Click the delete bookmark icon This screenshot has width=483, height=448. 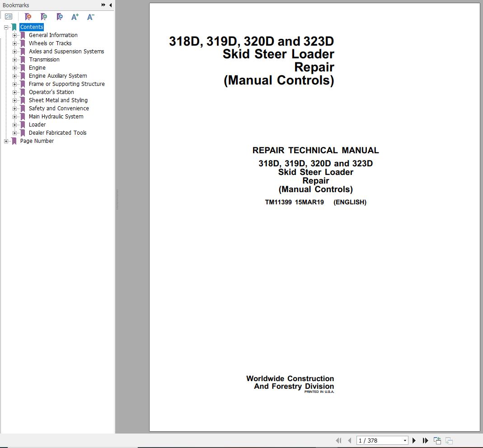click(x=28, y=17)
